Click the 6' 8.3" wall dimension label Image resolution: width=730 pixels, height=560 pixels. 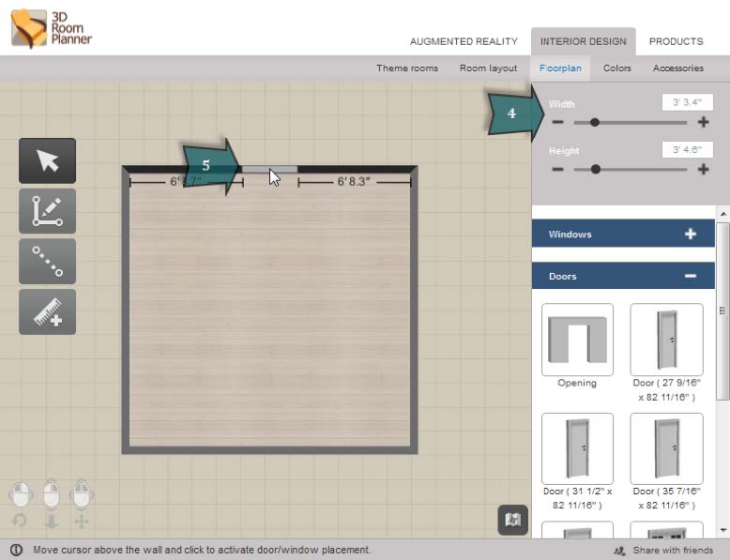pos(354,182)
